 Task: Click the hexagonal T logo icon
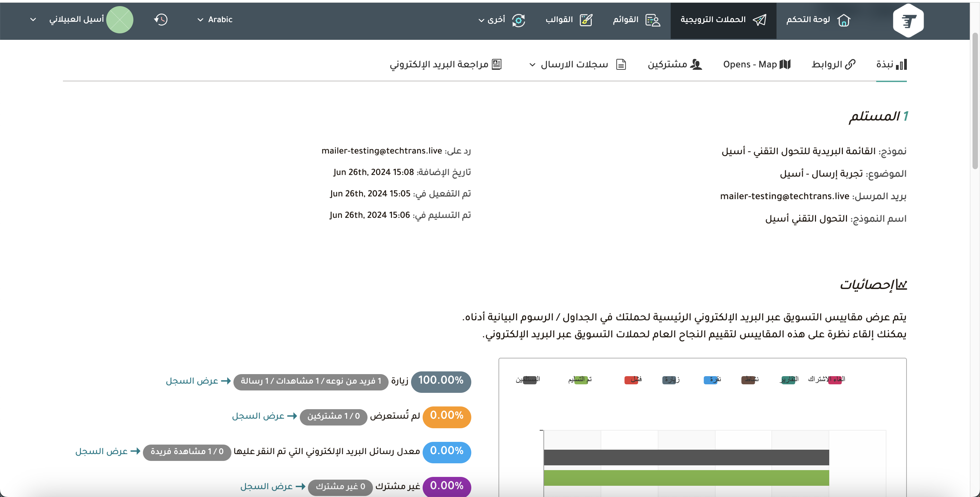pyautogui.click(x=908, y=20)
